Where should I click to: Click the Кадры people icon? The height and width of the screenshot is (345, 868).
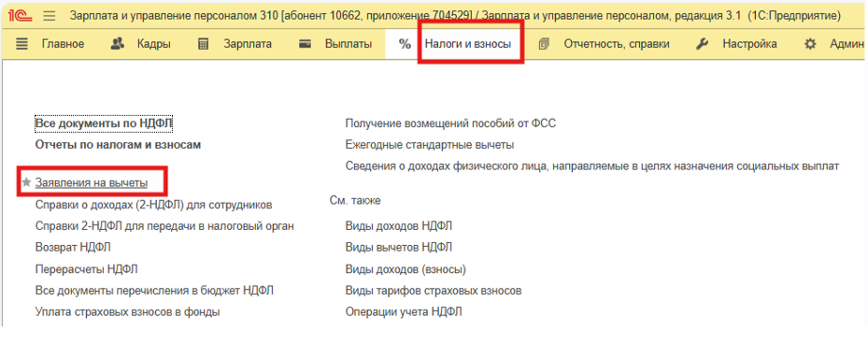tap(118, 44)
